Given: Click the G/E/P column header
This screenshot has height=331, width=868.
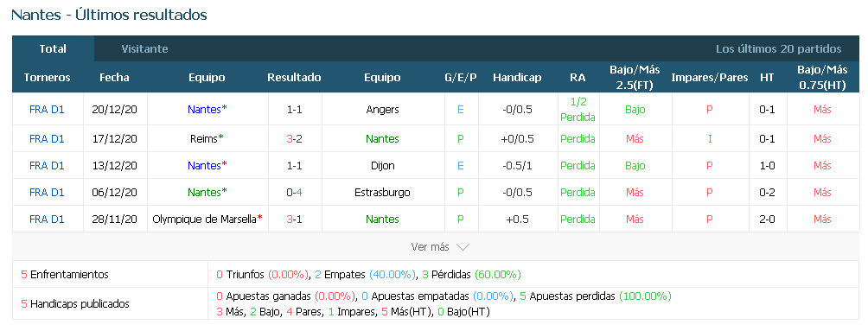Looking at the screenshot, I should (461, 78).
